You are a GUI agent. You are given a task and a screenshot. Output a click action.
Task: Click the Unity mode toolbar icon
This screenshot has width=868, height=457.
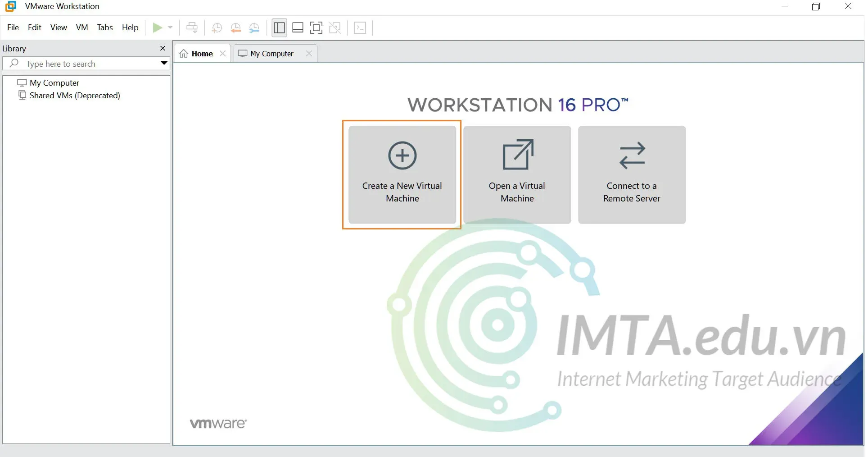[335, 28]
